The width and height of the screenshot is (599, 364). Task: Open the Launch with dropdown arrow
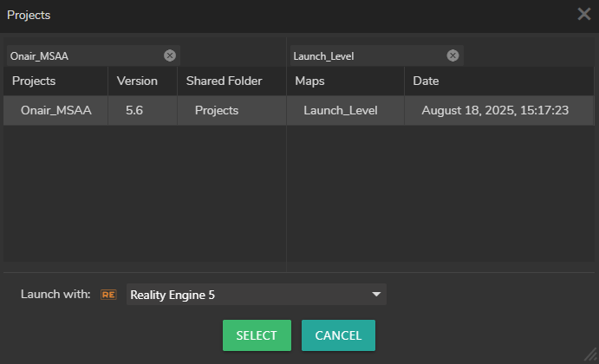tap(376, 295)
